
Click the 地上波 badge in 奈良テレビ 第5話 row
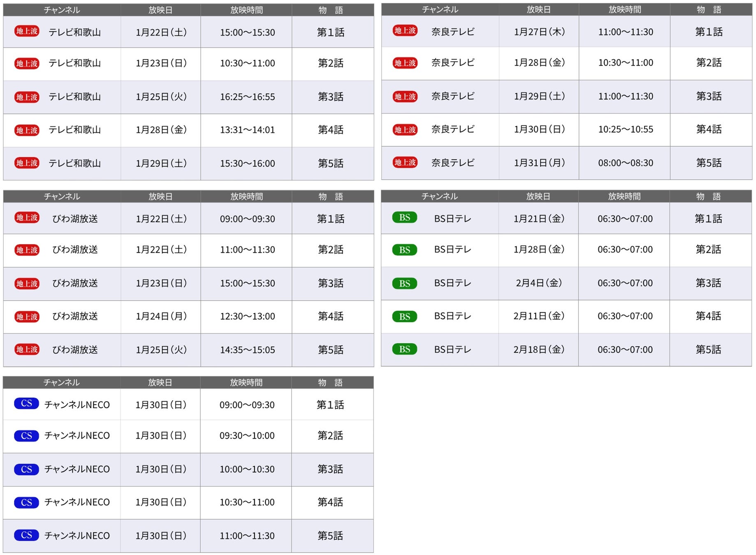click(x=405, y=162)
